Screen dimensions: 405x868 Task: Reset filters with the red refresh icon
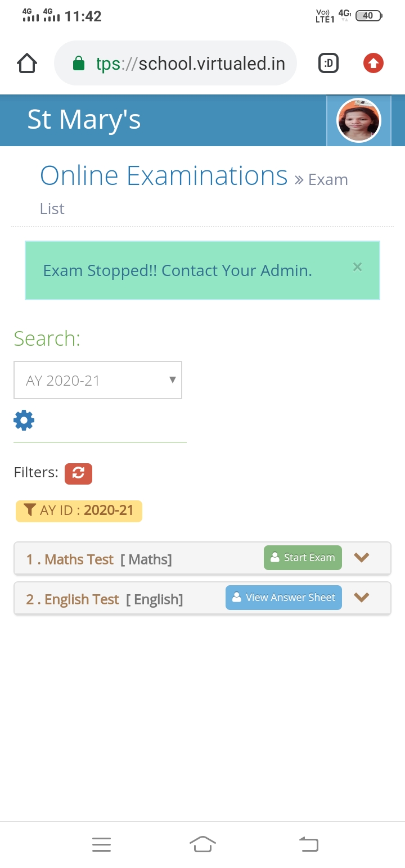tap(78, 473)
